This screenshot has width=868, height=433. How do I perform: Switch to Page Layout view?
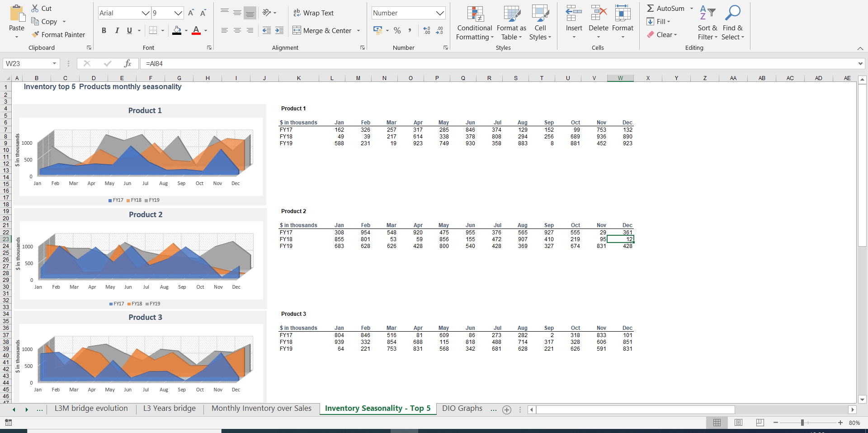pos(738,423)
